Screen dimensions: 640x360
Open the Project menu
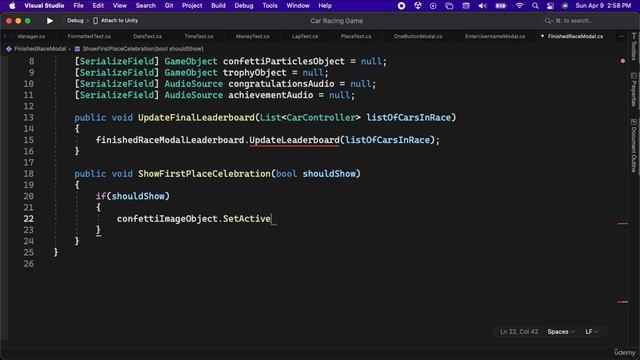[x=192, y=6]
